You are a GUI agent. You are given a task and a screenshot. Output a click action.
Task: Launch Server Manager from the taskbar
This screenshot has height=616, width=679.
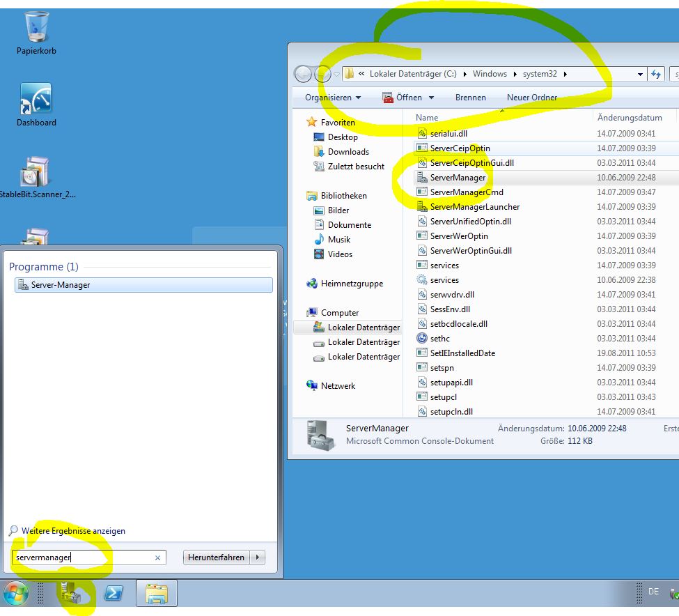click(70, 593)
